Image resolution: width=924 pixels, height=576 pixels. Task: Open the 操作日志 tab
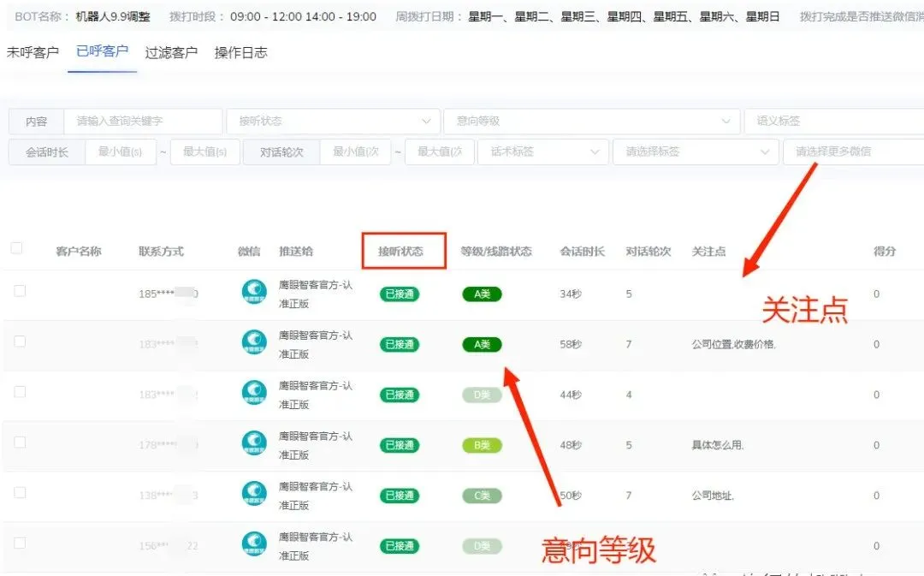point(241,52)
